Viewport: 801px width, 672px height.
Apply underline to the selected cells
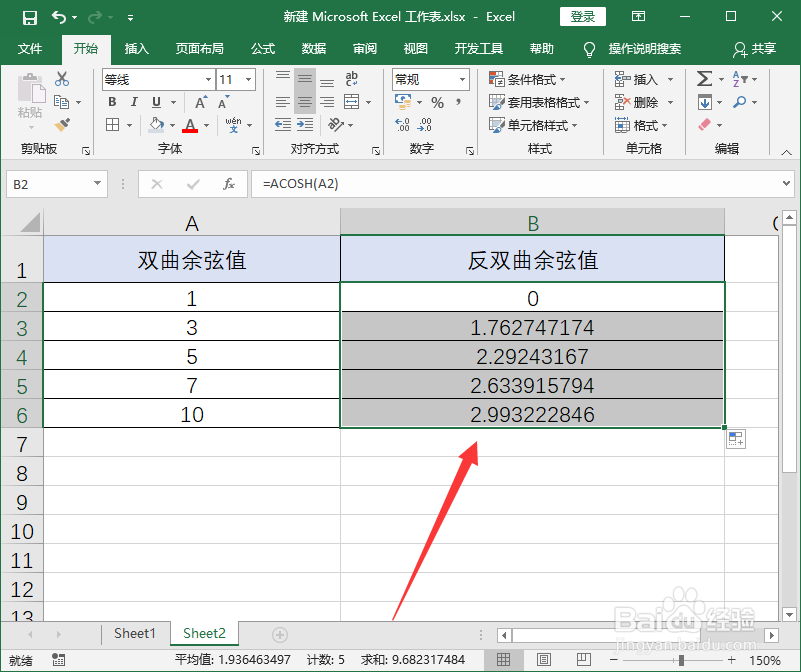(x=155, y=101)
